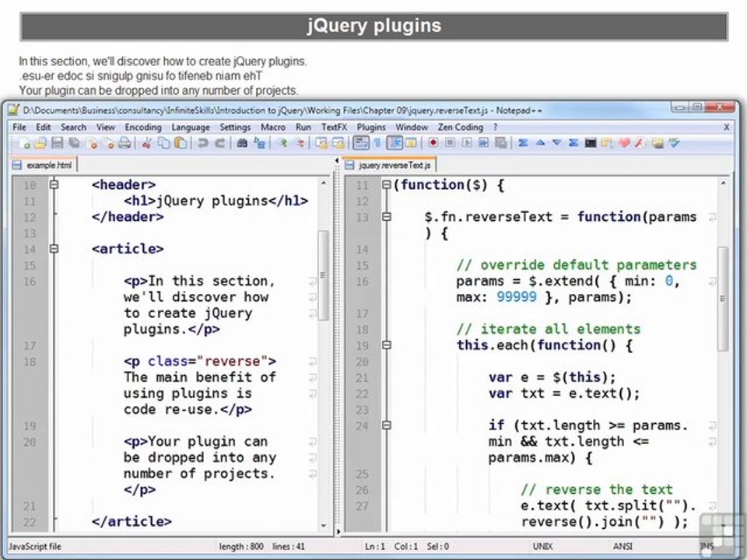Open the Zen Coding menu
747x560 pixels.
click(x=460, y=127)
